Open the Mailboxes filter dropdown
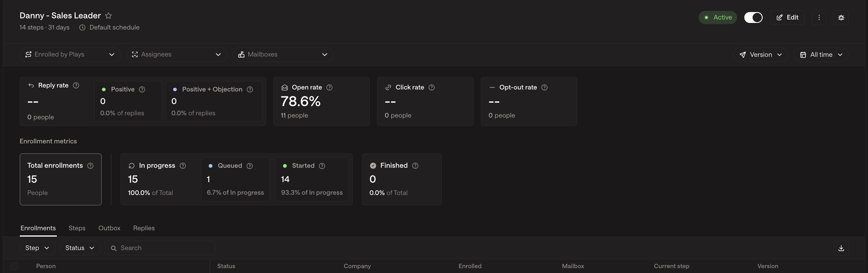The image size is (868, 273). 283,54
